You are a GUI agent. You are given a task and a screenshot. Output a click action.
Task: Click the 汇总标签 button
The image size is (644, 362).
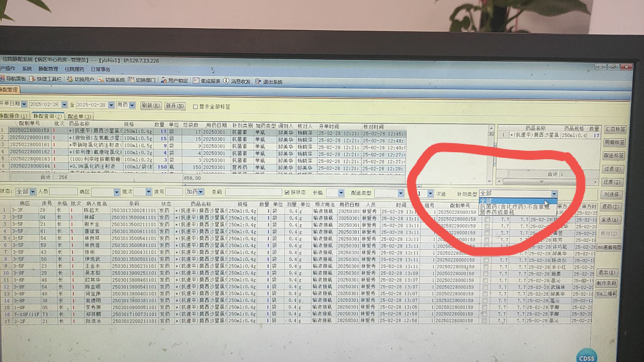coord(614,129)
